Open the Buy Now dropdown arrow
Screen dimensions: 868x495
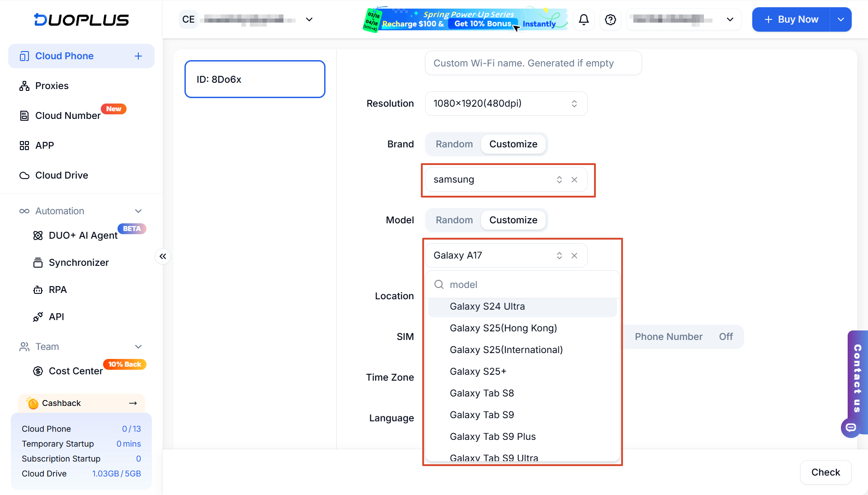coord(840,19)
